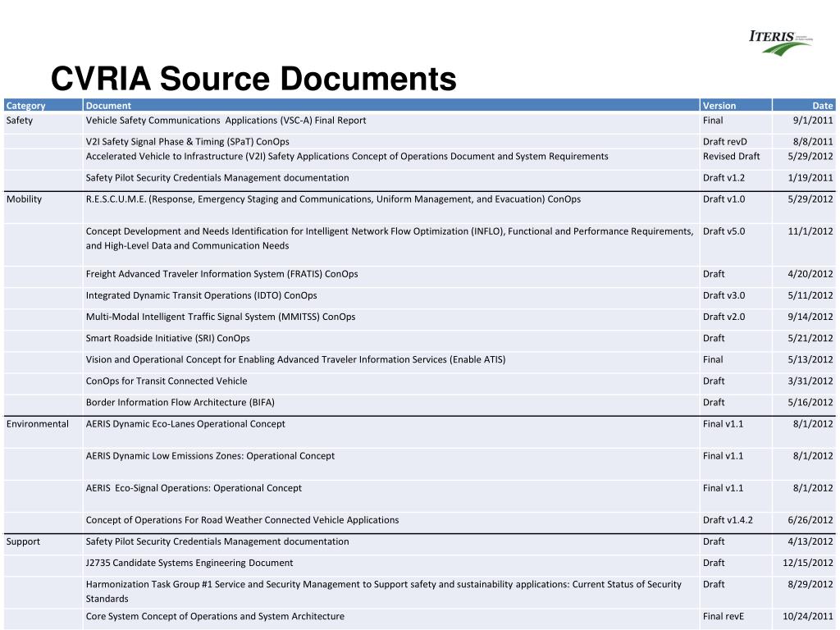Click R.E.S.C.U.M.E. ConOps document name

click(333, 199)
